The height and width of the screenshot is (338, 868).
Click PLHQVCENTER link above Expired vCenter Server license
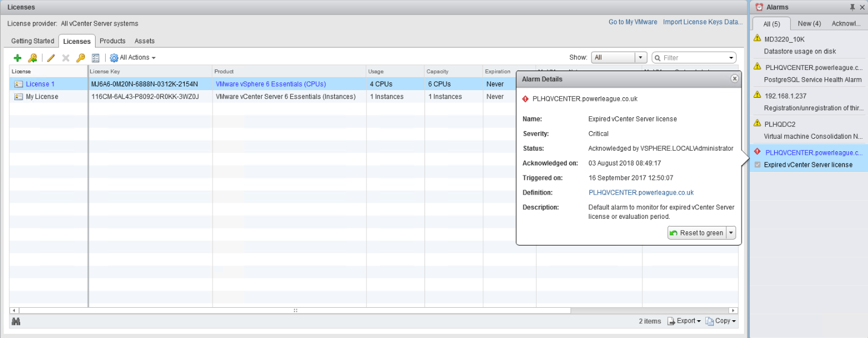pyautogui.click(x=814, y=152)
